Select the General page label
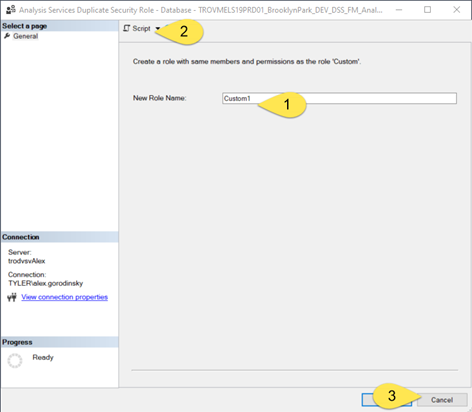The height and width of the screenshot is (412, 472). [26, 36]
